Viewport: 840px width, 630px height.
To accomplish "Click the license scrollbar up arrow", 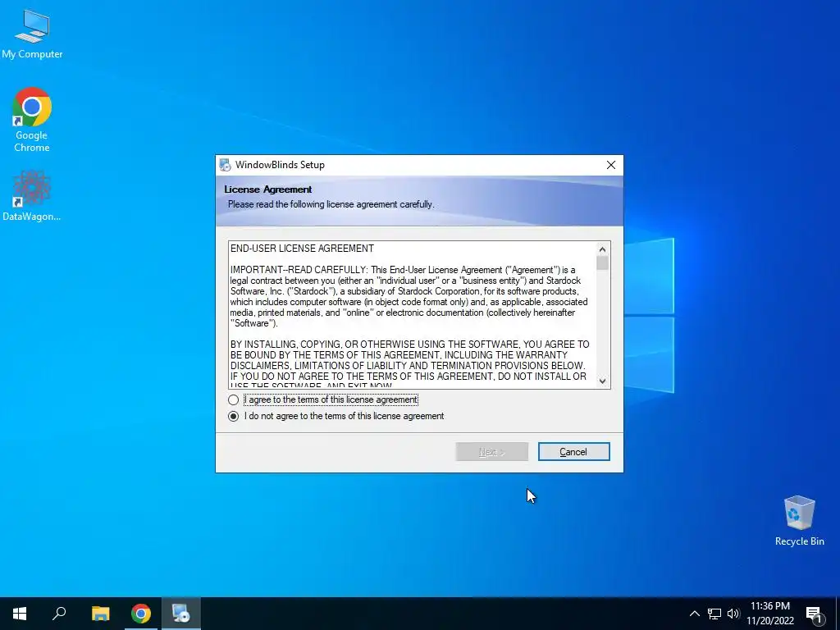I will coord(602,249).
